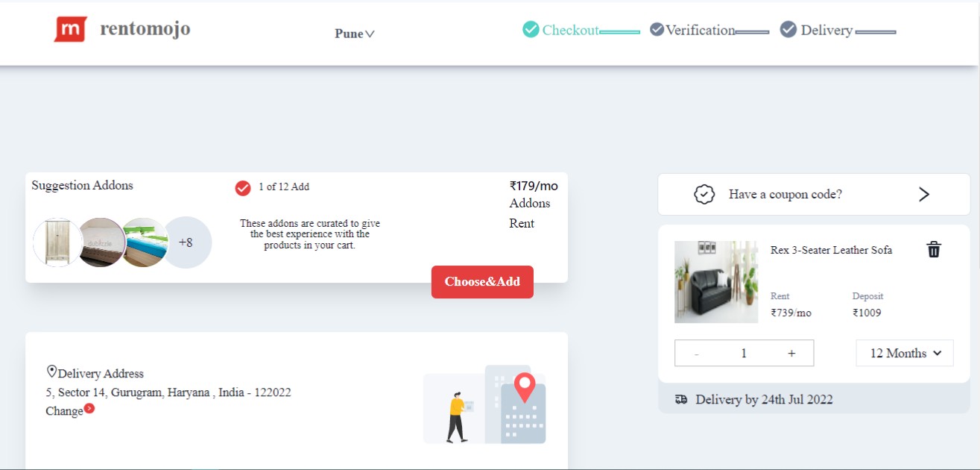Go to the Verification step label
The width and height of the screenshot is (980, 470).
[700, 31]
